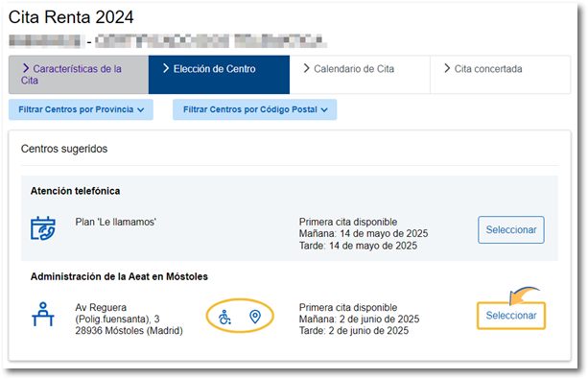Expand Filtrar Centros por Provincia dropdown
The image size is (588, 379).
pos(81,109)
